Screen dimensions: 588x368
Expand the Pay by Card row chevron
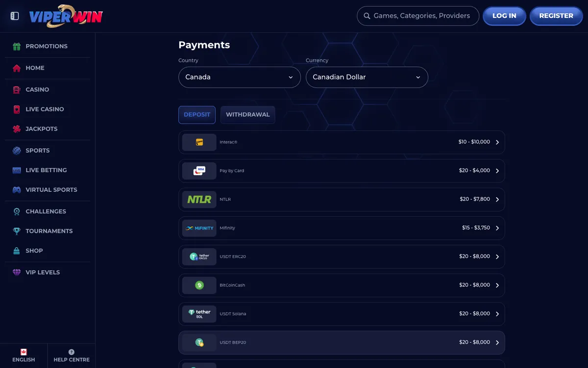pos(497,171)
